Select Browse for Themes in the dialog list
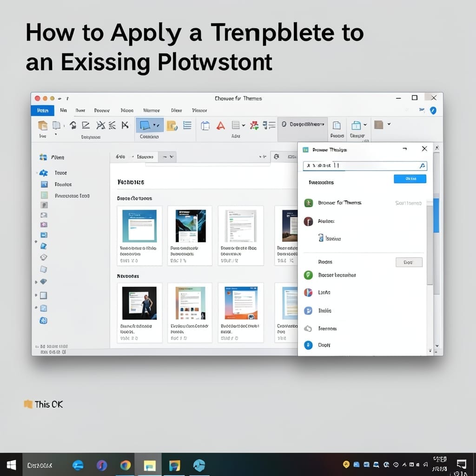Image resolution: width=476 pixels, height=476 pixels. 339,203
